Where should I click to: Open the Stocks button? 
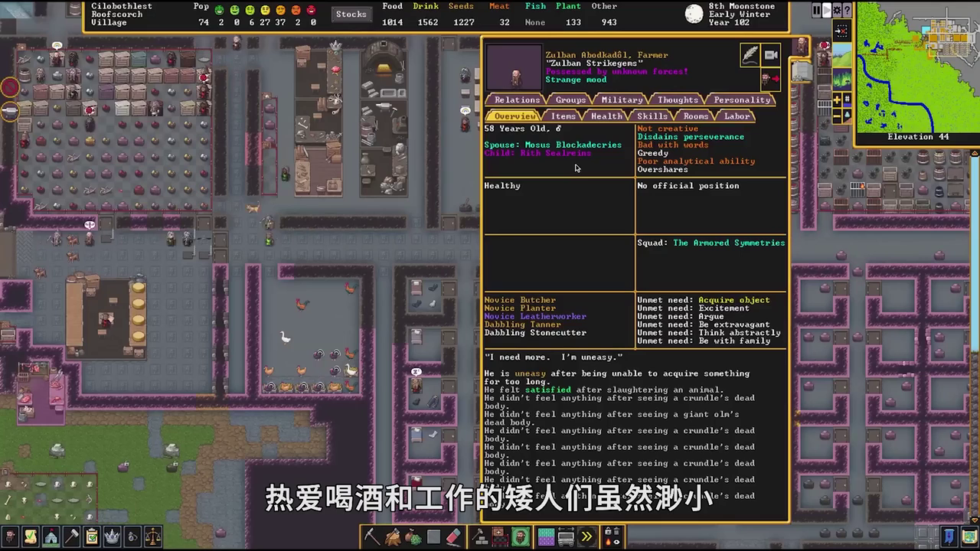351,14
